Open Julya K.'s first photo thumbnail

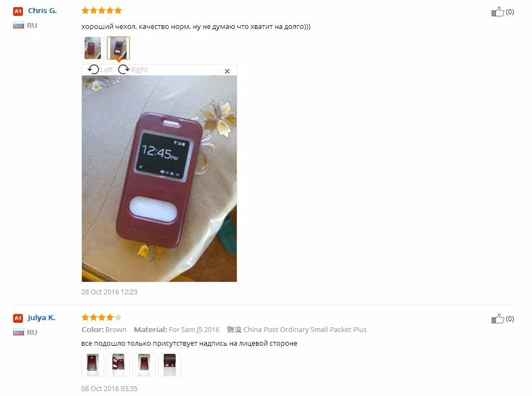tap(93, 365)
